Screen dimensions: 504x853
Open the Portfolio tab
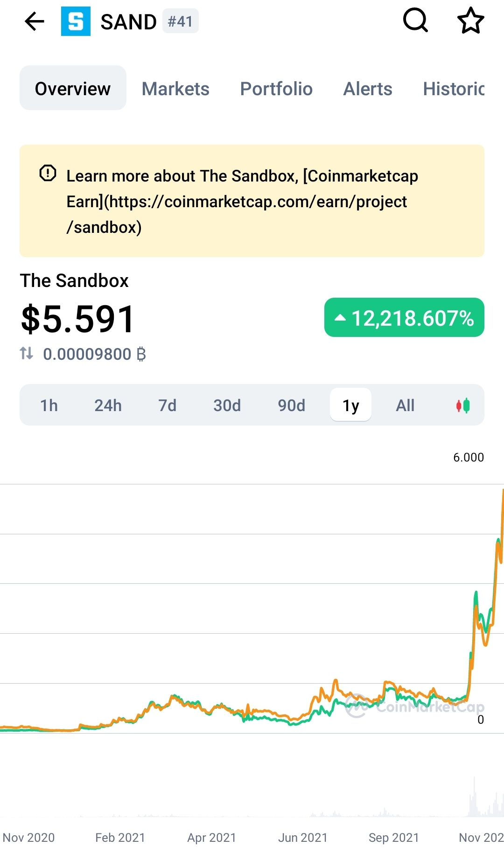[x=276, y=89]
